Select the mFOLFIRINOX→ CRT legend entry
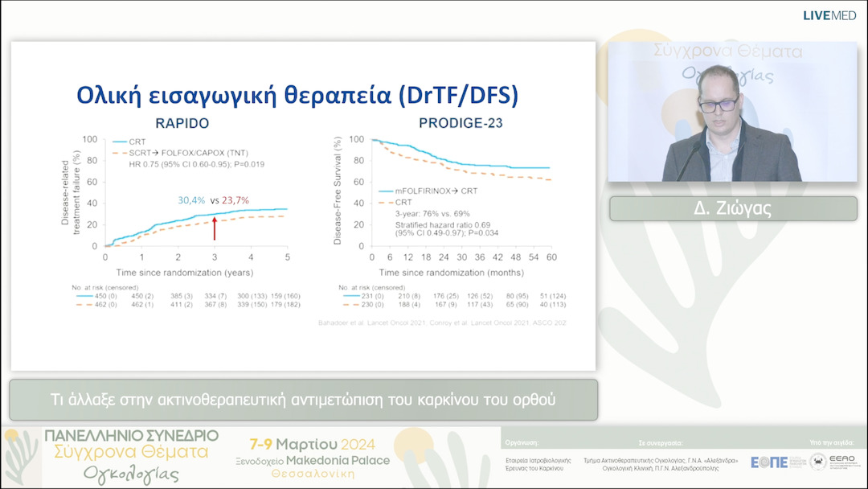The height and width of the screenshot is (489, 868). [428, 191]
